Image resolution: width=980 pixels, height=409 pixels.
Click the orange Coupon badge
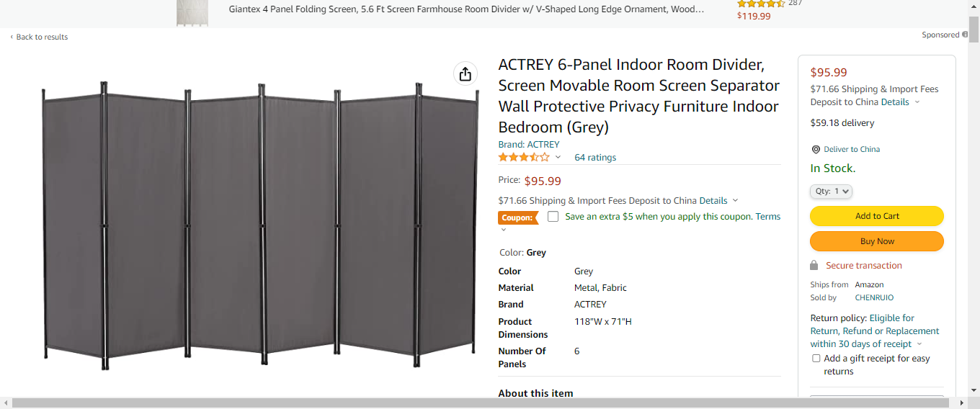[x=518, y=217]
